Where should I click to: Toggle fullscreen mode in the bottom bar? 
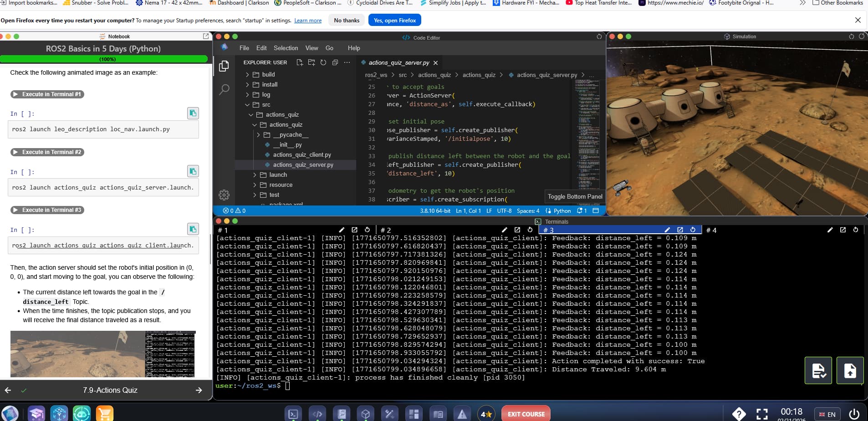point(762,414)
